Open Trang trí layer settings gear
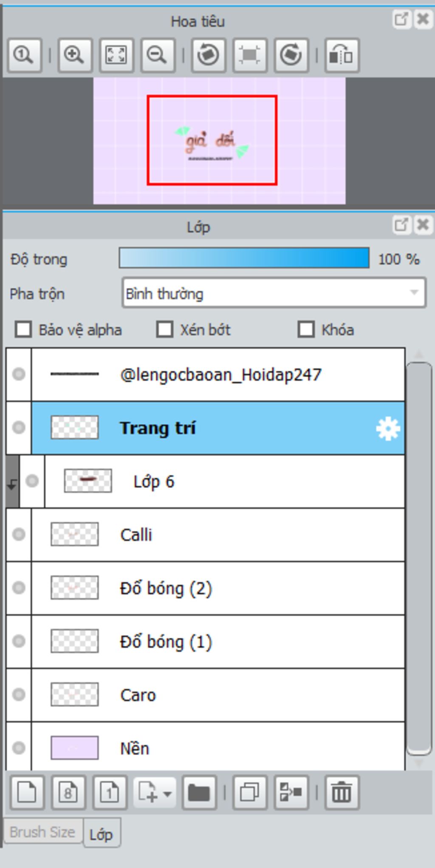This screenshot has width=435, height=868. (x=388, y=428)
